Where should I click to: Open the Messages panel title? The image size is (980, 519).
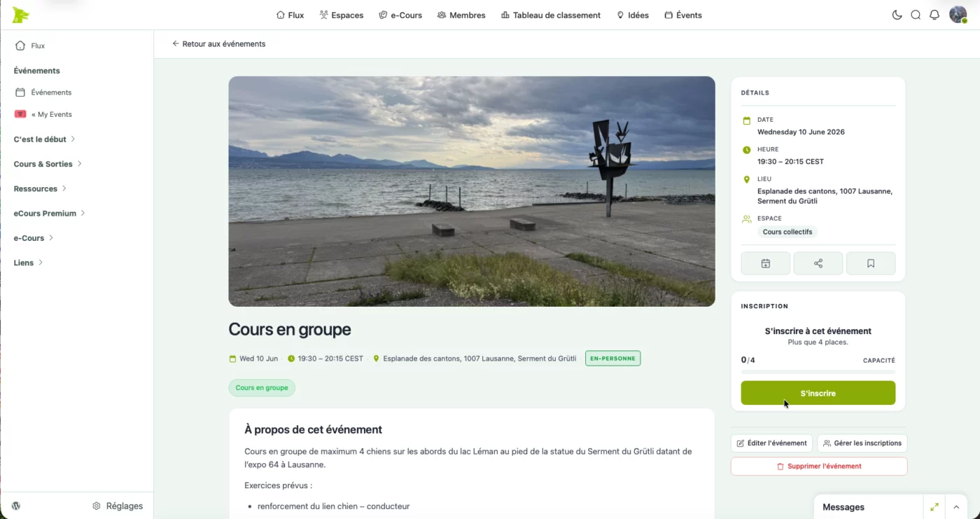843,507
